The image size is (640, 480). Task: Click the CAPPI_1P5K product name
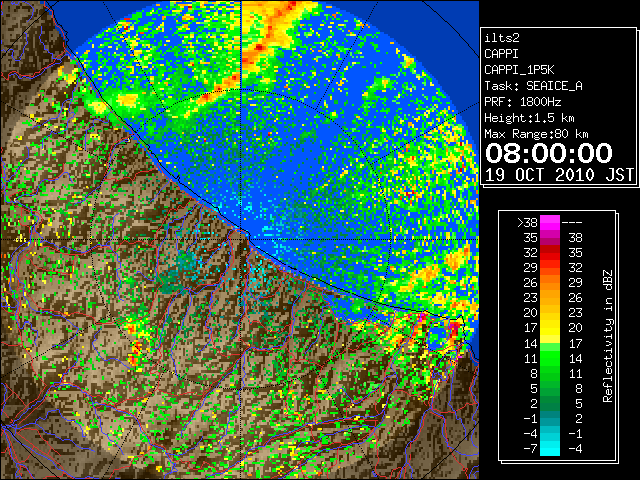coord(519,70)
